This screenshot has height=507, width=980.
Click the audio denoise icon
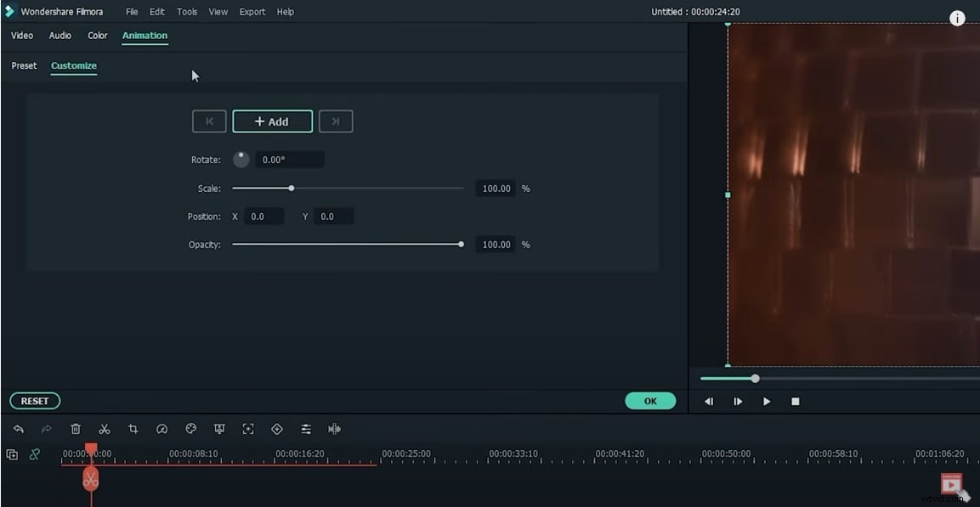(x=334, y=429)
